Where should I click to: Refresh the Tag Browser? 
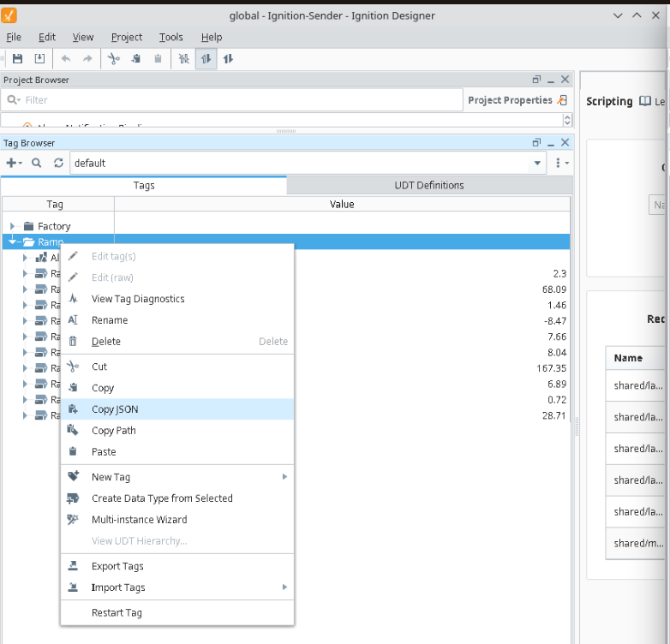pyautogui.click(x=58, y=163)
